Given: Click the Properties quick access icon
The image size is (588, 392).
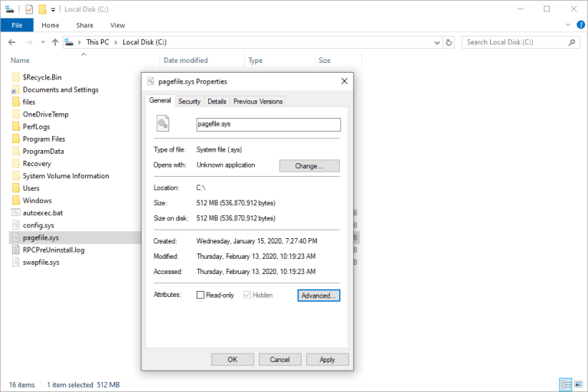Looking at the screenshot, I should 29,9.
